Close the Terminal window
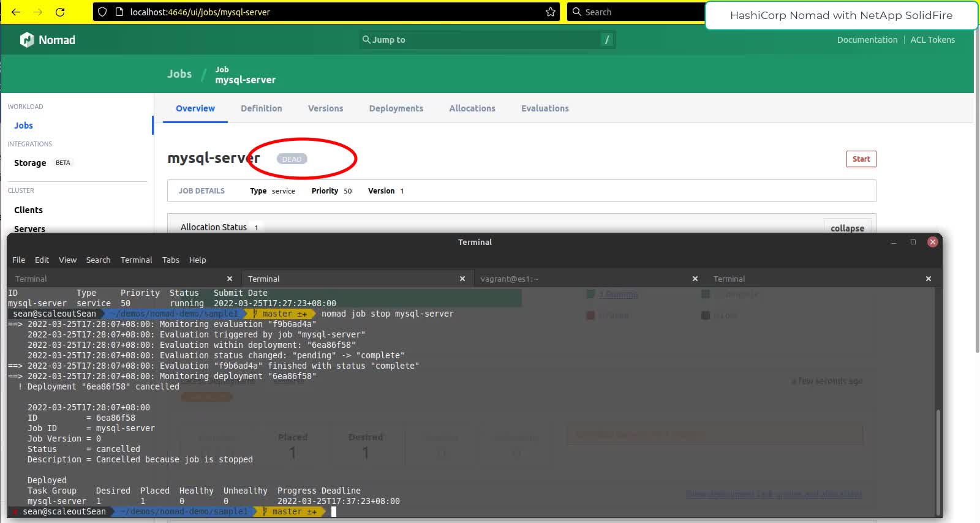 [933, 242]
